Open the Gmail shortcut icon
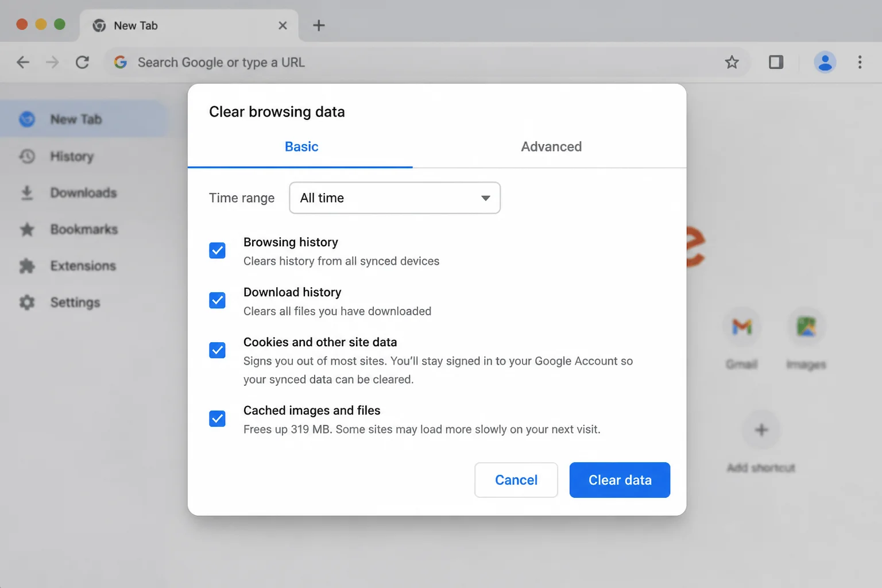This screenshot has width=882, height=588. click(x=742, y=327)
